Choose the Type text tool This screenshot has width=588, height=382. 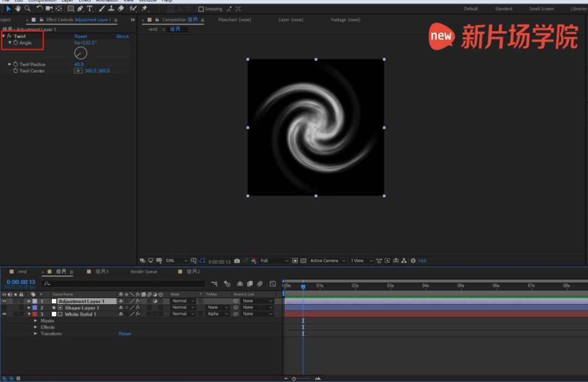(x=90, y=9)
